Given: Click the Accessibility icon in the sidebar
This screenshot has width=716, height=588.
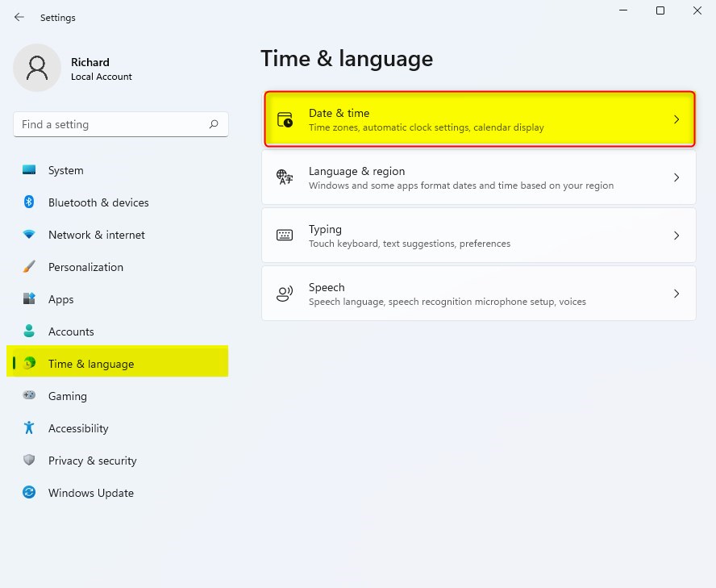Looking at the screenshot, I should tap(27, 428).
